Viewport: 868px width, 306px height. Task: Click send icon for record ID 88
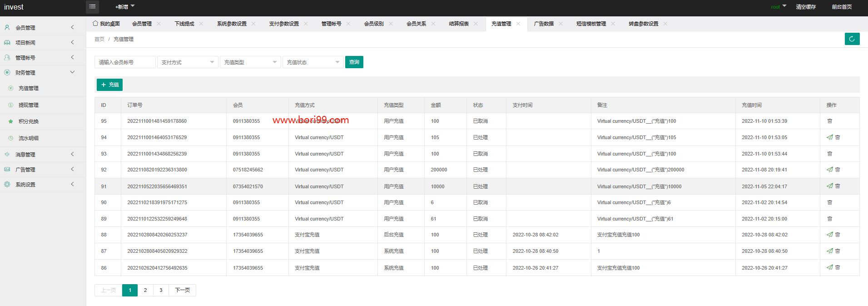[x=829, y=235]
